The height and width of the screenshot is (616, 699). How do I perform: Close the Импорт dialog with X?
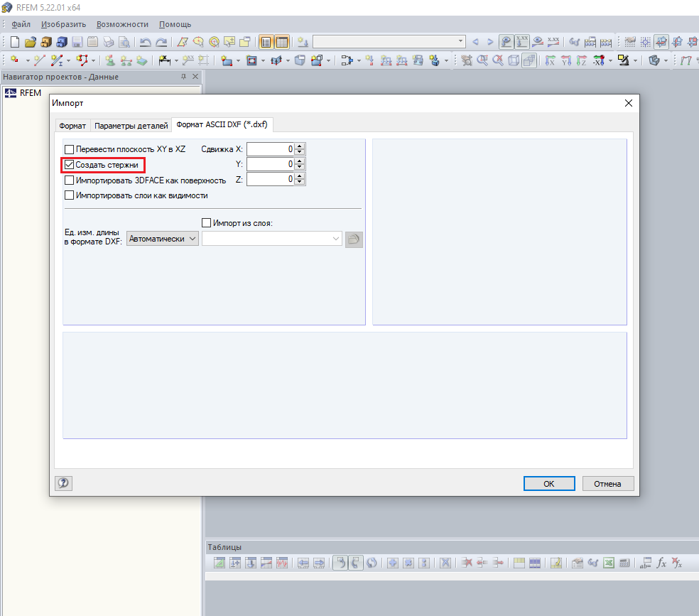coord(629,103)
